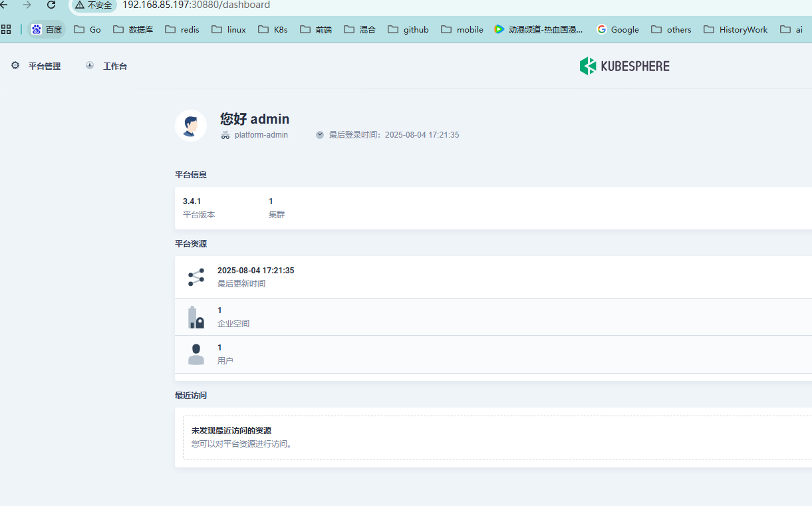The height and width of the screenshot is (506, 812).
Task: Click the platform version 3.4.1 value
Action: pyautogui.click(x=192, y=201)
